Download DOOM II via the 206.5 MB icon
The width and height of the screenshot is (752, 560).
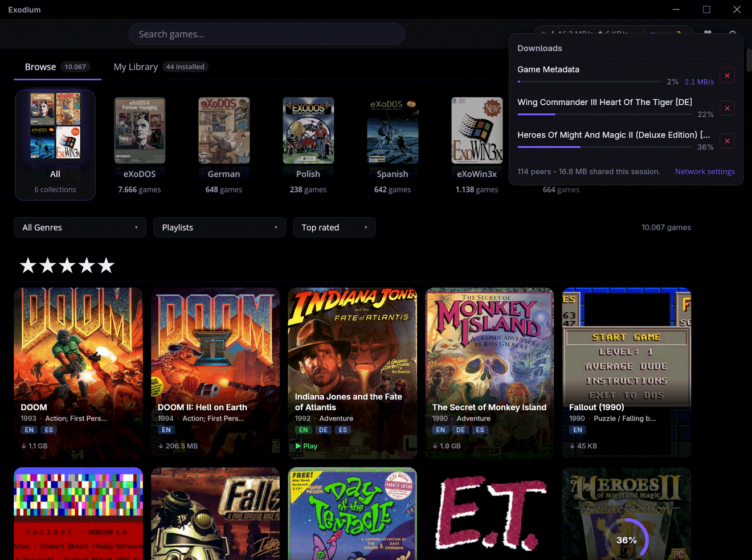[178, 446]
